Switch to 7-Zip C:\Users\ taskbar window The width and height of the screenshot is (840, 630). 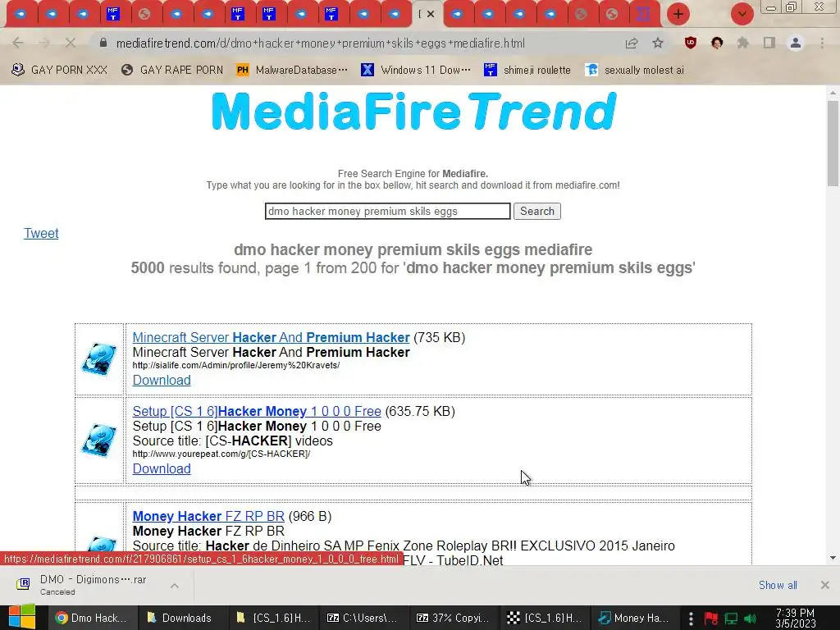click(x=363, y=618)
